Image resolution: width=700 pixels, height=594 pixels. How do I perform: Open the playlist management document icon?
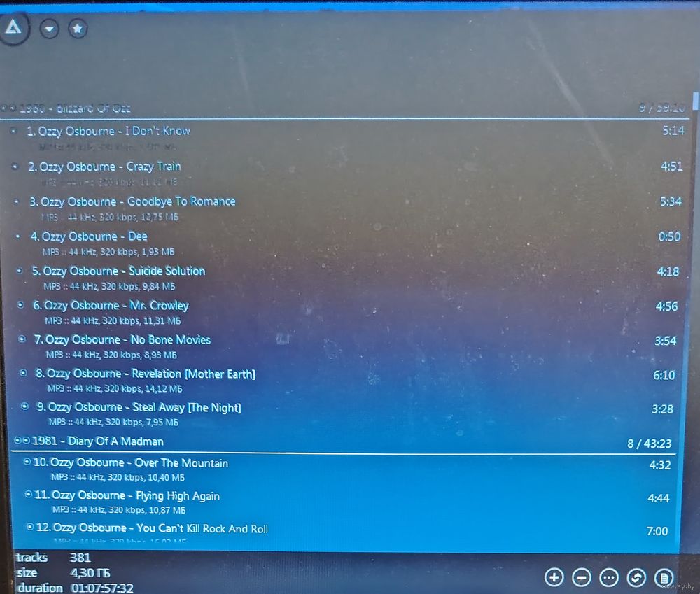click(664, 578)
